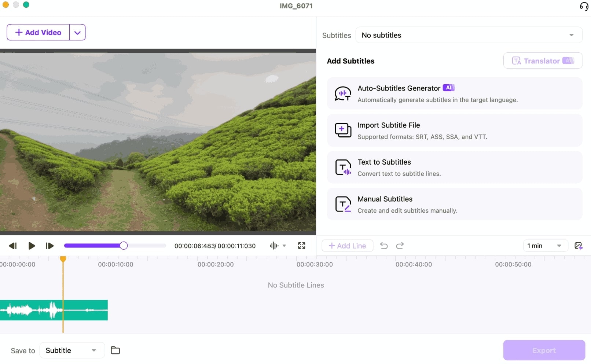Select the green audio waveform clip
Screen dimensions: 591x364
54,310
